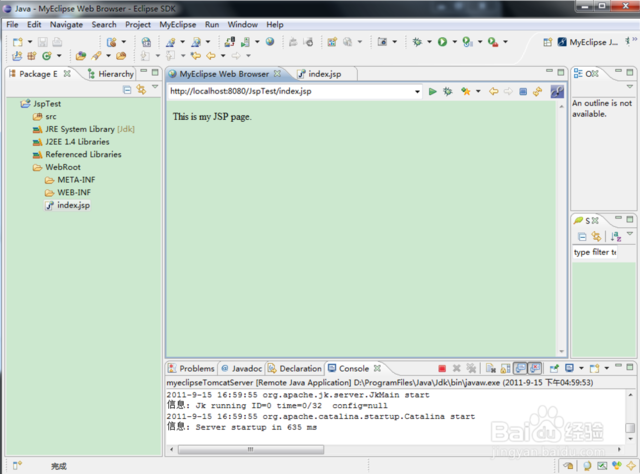Open Package Explorer view menu triangle
This screenshot has width=640, height=474.
pyautogui.click(x=155, y=87)
